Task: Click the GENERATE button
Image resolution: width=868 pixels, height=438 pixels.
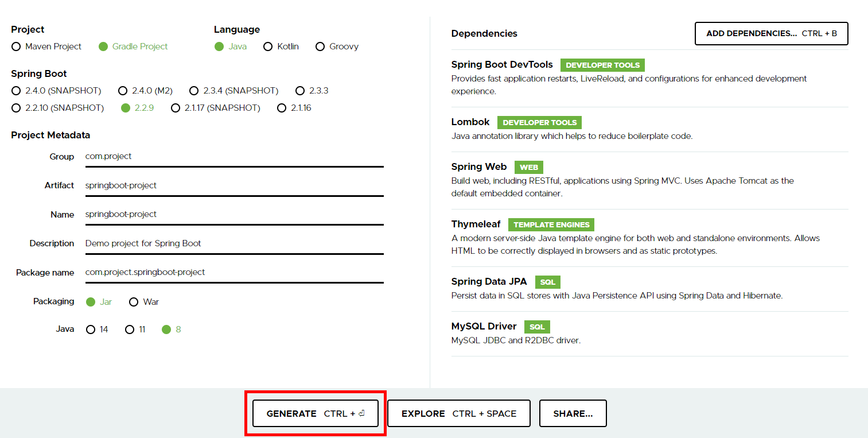Action: click(316, 413)
